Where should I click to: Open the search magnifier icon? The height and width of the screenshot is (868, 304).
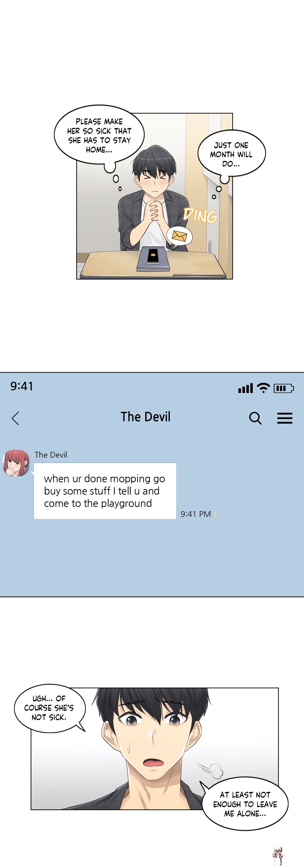255,418
